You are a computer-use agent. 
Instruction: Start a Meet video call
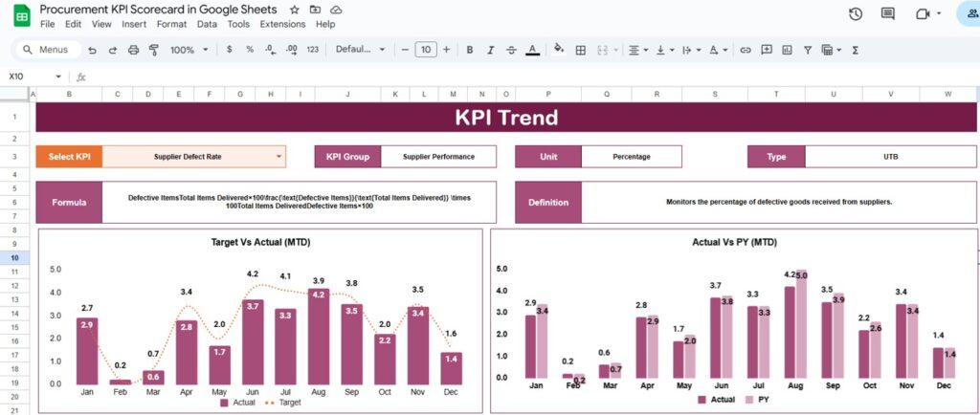tap(924, 14)
